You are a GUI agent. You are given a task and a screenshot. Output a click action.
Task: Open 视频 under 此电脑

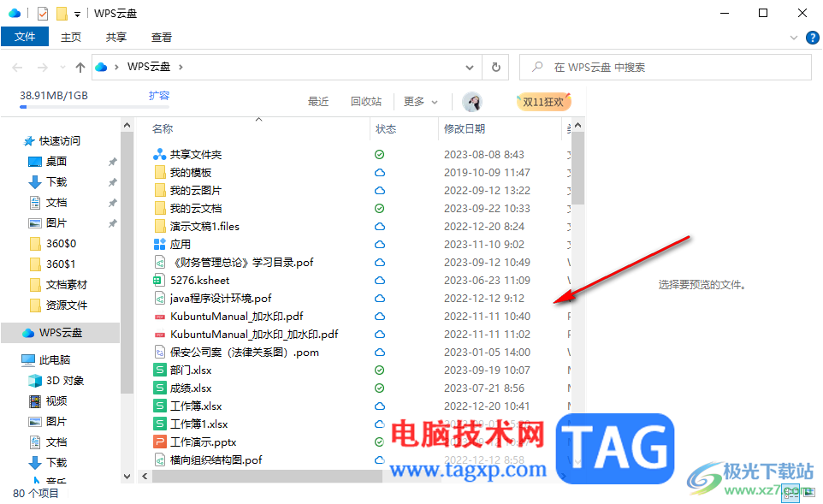[x=56, y=401]
